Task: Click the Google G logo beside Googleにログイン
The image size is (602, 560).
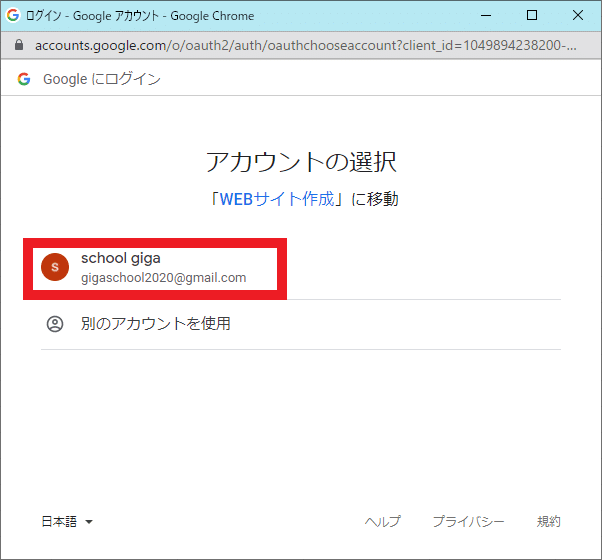Action: (24, 79)
